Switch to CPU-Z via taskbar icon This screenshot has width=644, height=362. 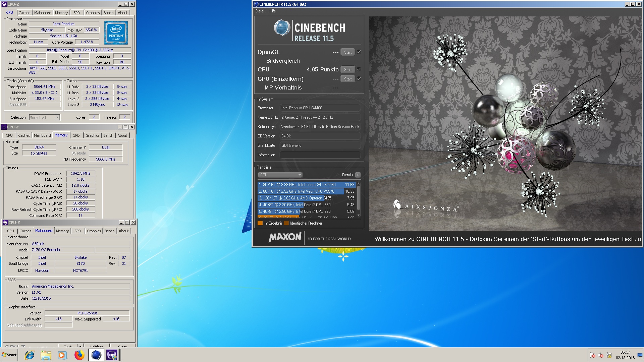(112, 355)
